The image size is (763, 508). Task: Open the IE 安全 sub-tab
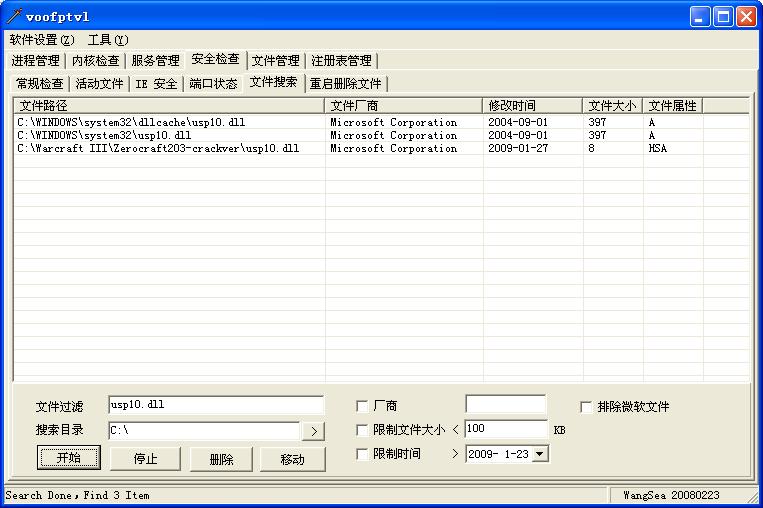coord(156,84)
